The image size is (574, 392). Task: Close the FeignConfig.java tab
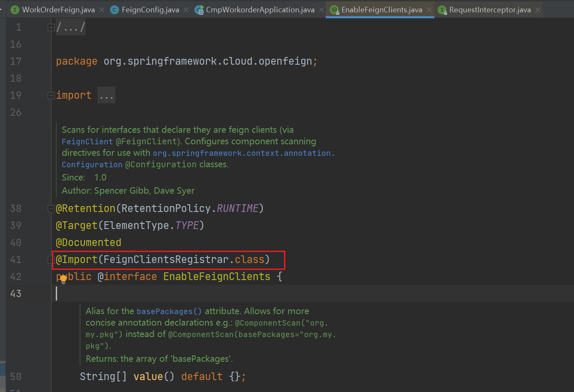(186, 10)
